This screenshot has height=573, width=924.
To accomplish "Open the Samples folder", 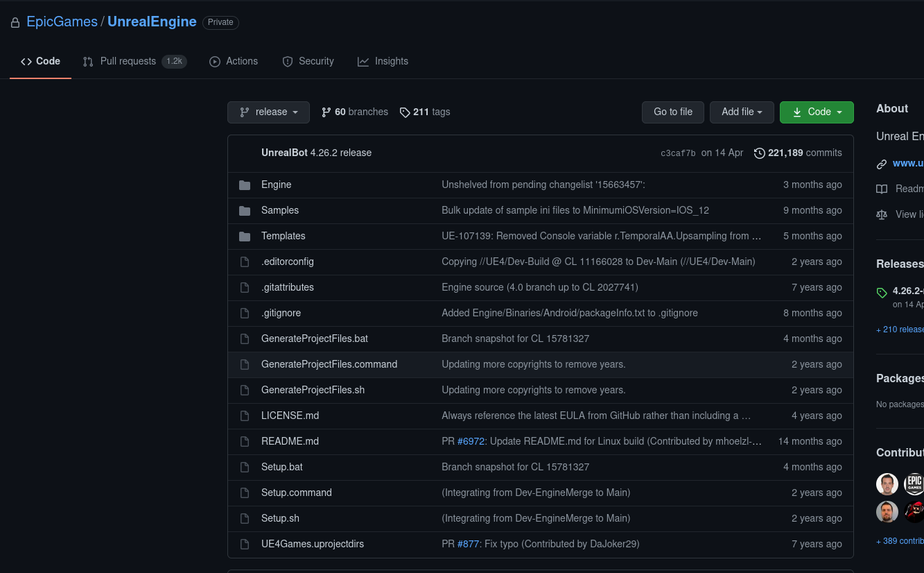I will click(280, 210).
